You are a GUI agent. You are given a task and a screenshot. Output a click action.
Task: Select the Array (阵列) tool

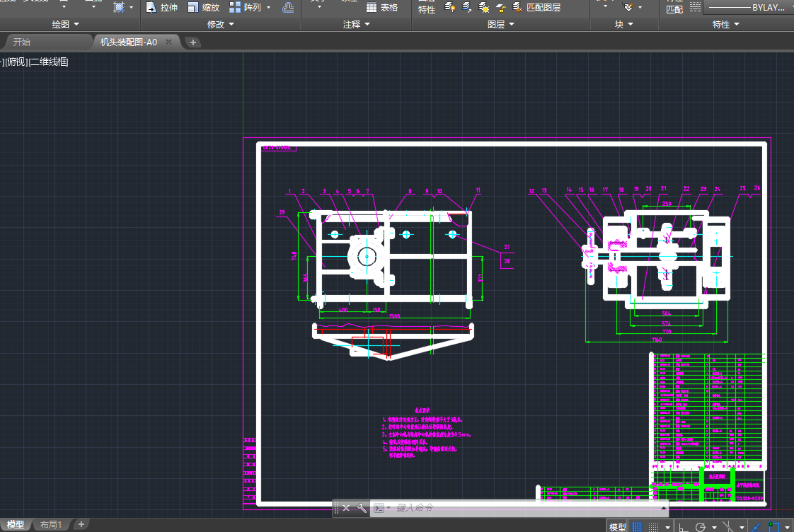pos(245,7)
